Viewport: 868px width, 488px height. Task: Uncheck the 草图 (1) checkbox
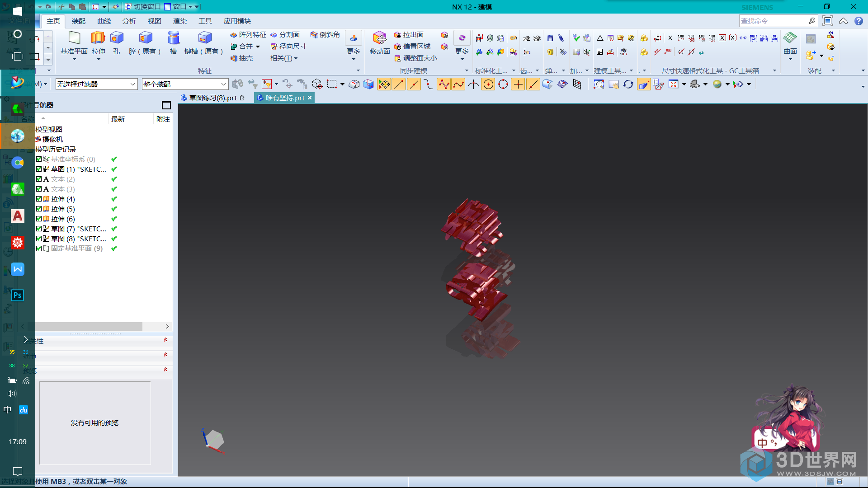[39, 169]
